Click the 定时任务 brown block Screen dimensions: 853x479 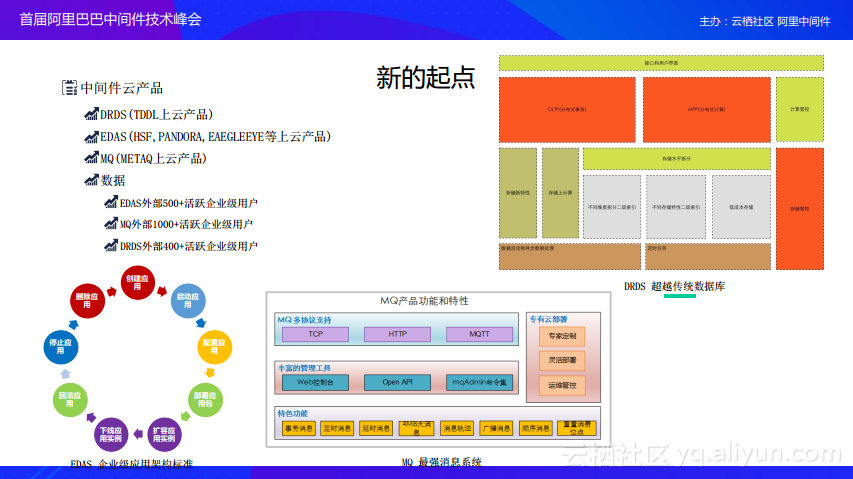point(708,257)
